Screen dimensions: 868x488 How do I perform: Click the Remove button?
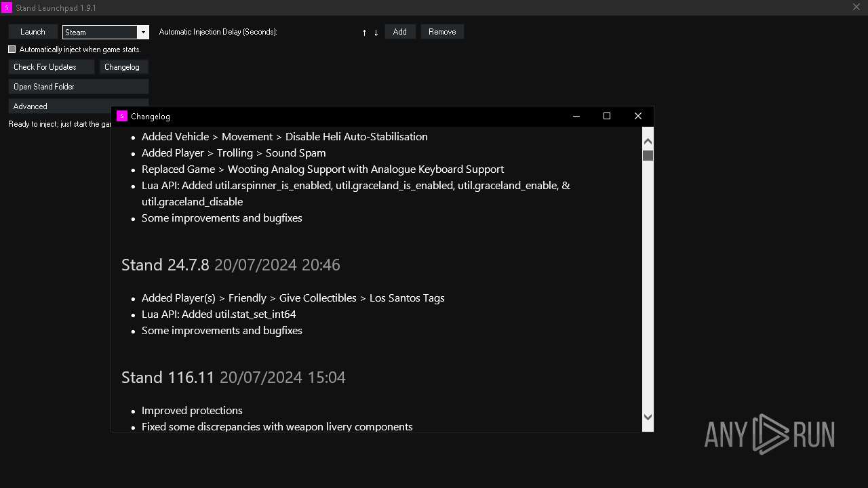tap(442, 32)
